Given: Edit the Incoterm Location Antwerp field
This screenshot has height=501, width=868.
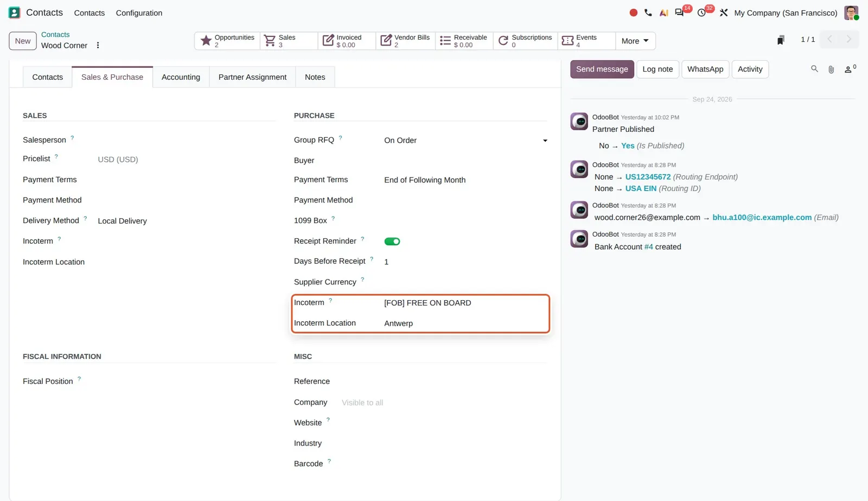Looking at the screenshot, I should tap(465, 323).
